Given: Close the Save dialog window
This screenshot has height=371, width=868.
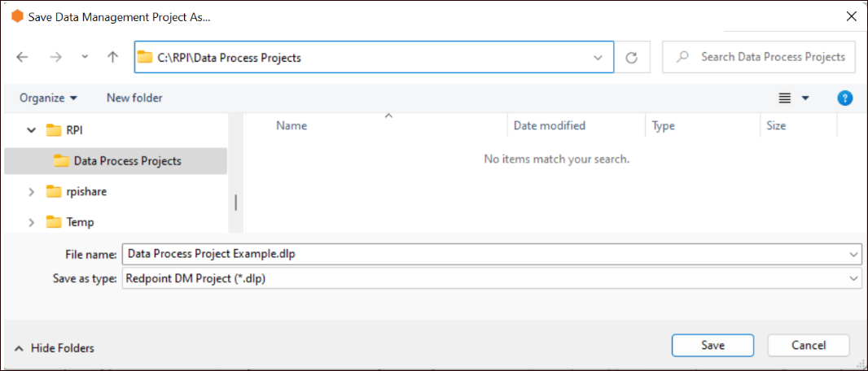Looking at the screenshot, I should [x=852, y=16].
